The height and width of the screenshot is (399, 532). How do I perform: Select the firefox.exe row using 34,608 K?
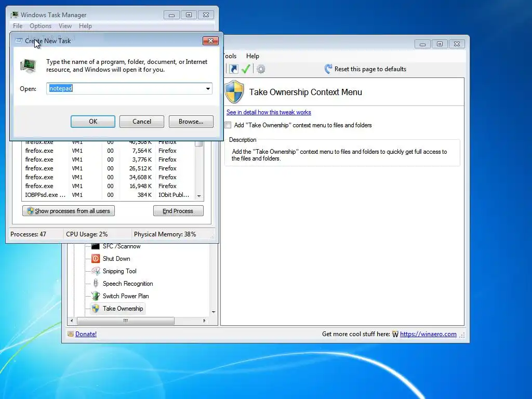[108, 177]
